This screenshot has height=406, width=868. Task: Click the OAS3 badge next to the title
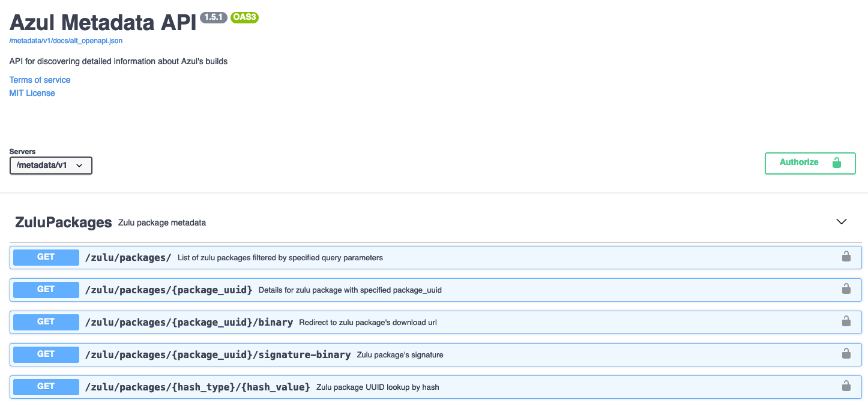point(244,17)
